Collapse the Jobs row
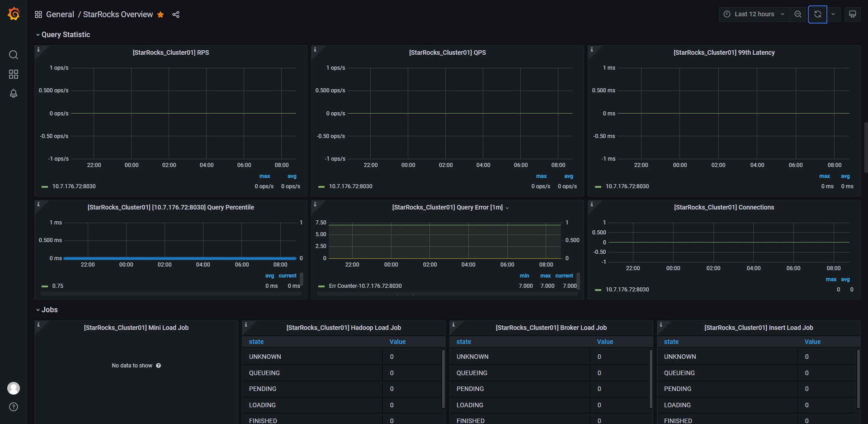This screenshot has width=868, height=424. (x=49, y=310)
